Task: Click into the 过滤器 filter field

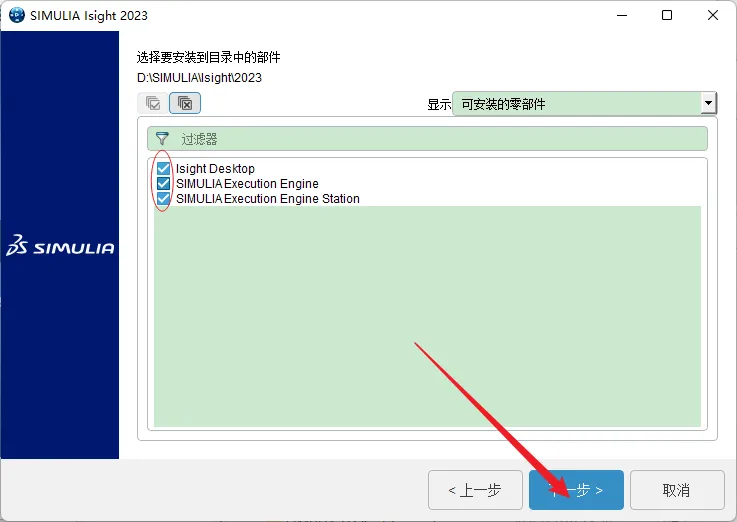Action: [427, 139]
